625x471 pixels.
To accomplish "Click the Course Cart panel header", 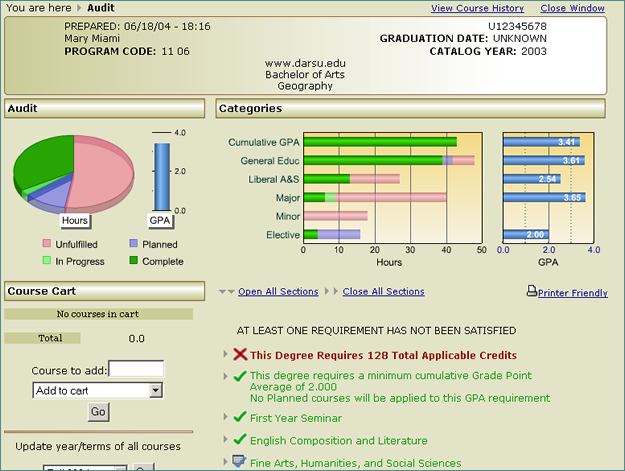I will click(x=104, y=291).
